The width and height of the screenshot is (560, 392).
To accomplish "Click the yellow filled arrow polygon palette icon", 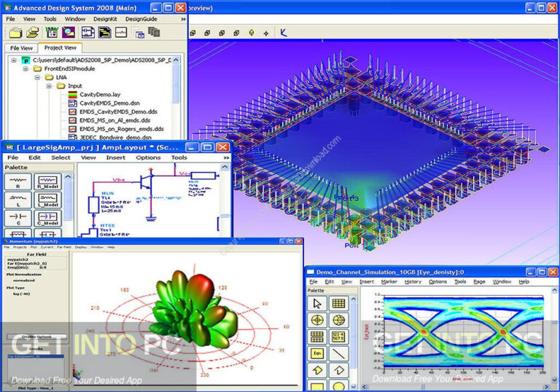I will (x=317, y=370).
